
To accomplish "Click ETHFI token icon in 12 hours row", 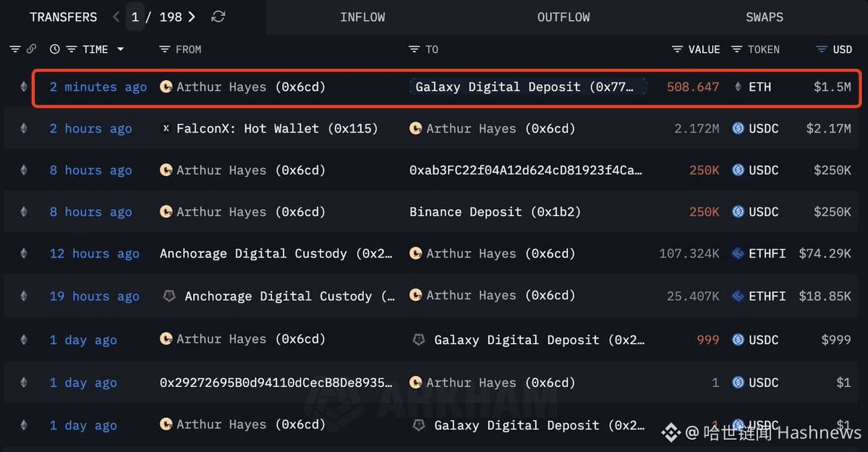I will [738, 254].
